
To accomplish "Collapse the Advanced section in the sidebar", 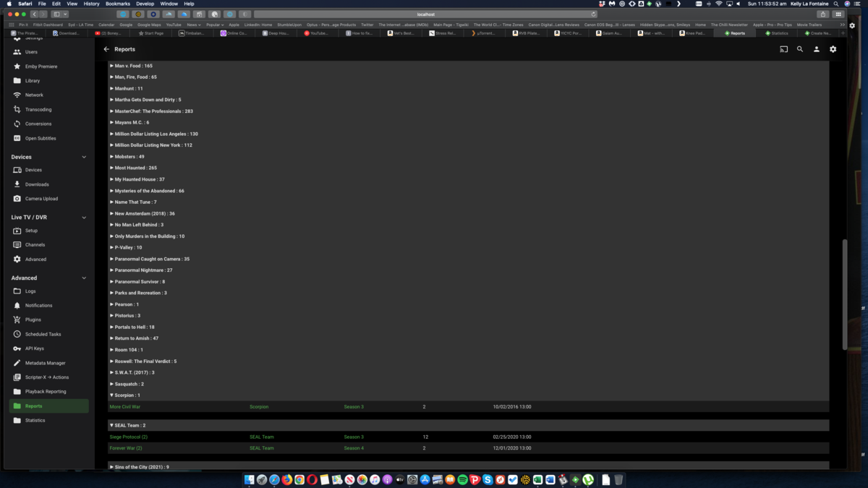I will point(85,278).
